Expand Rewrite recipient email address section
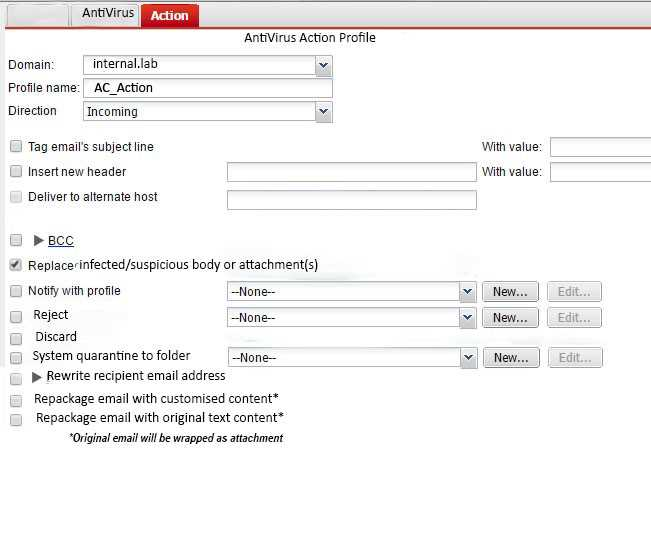This screenshot has width=651, height=556. coord(38,377)
